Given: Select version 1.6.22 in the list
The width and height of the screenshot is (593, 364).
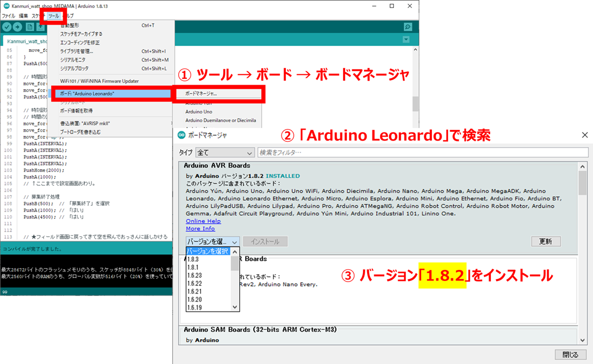Looking at the screenshot, I should pyautogui.click(x=208, y=283).
